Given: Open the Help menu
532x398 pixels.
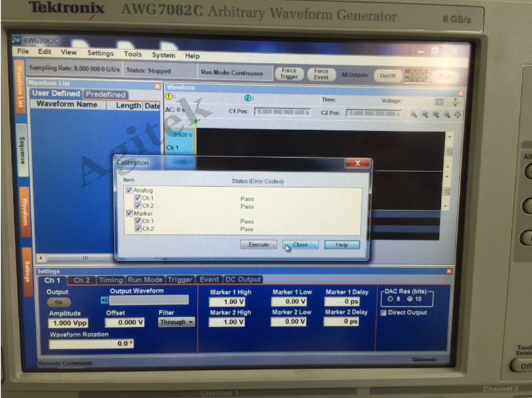Looking at the screenshot, I should pyautogui.click(x=192, y=56).
